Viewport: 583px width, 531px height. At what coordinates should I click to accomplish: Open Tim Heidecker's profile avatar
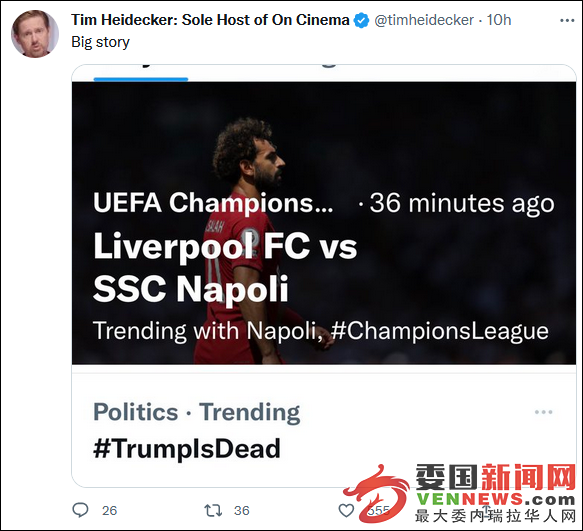pos(35,34)
